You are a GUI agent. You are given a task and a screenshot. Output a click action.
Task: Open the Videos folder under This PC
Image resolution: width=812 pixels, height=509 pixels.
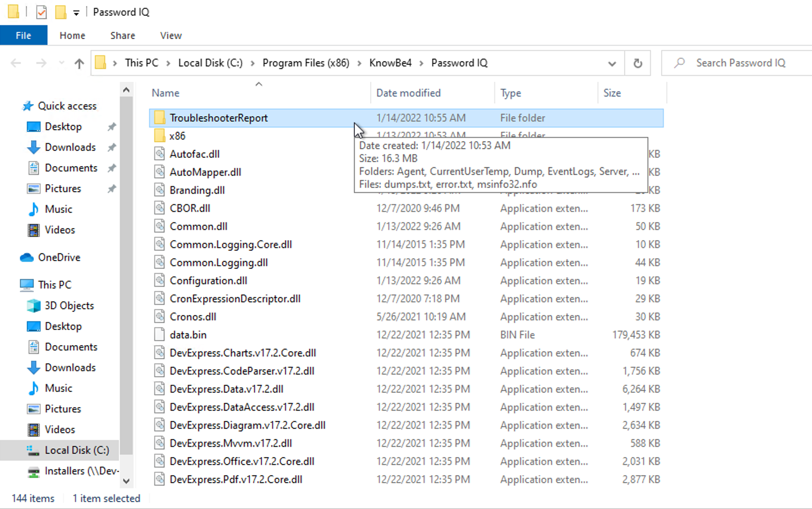point(60,429)
